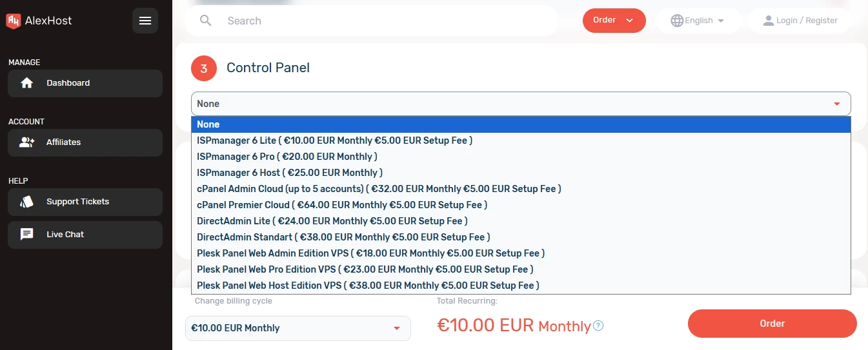This screenshot has width=868, height=350.
Task: Click the Affiliates people icon
Action: pos(26,142)
